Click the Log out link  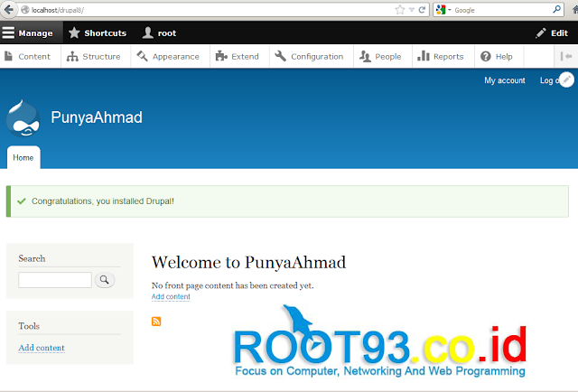coord(549,80)
